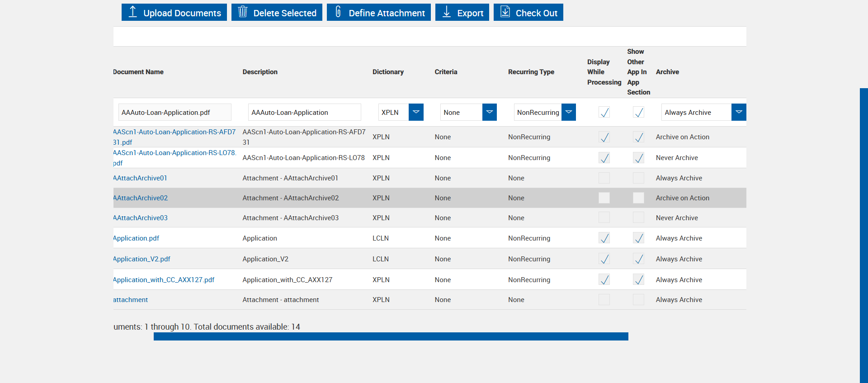Open Application_with_CC_AXX127.pdf link

pos(164,280)
